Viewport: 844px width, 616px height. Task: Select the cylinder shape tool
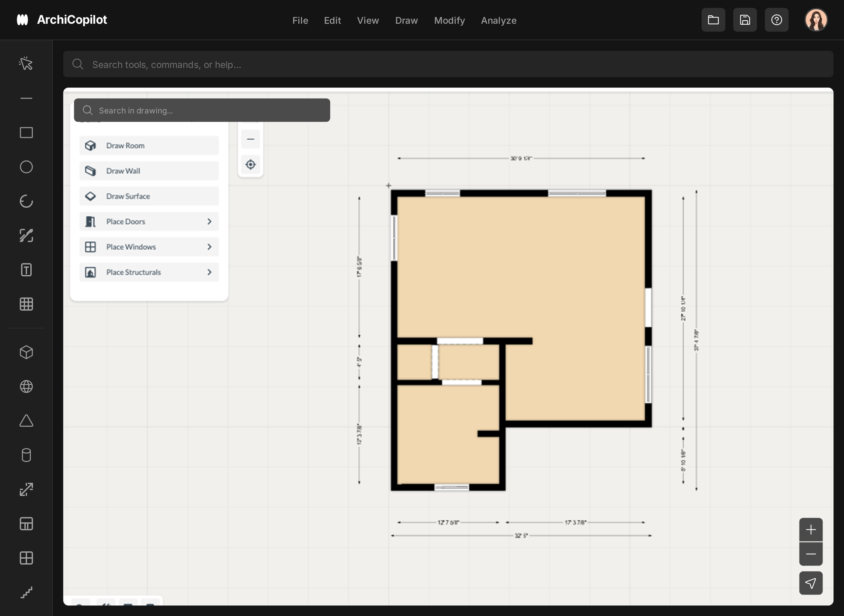pos(26,455)
